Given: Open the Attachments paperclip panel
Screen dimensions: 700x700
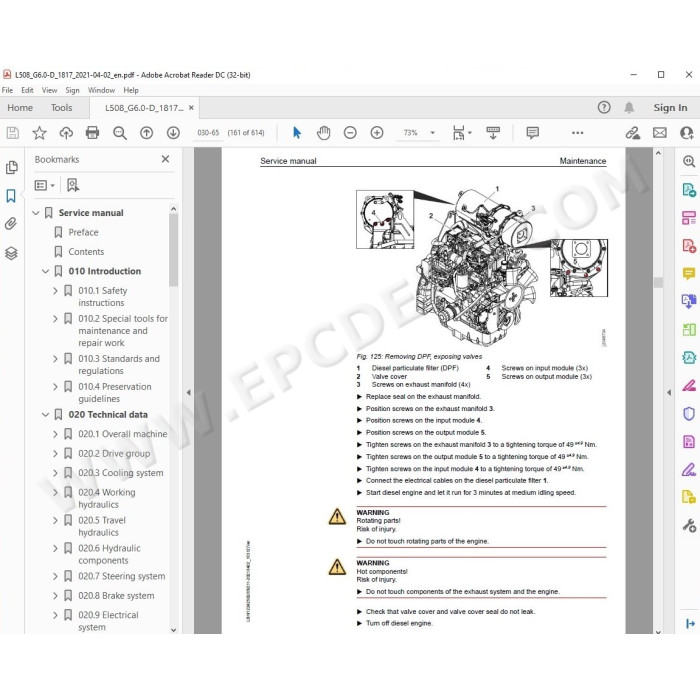Looking at the screenshot, I should click(x=11, y=224).
